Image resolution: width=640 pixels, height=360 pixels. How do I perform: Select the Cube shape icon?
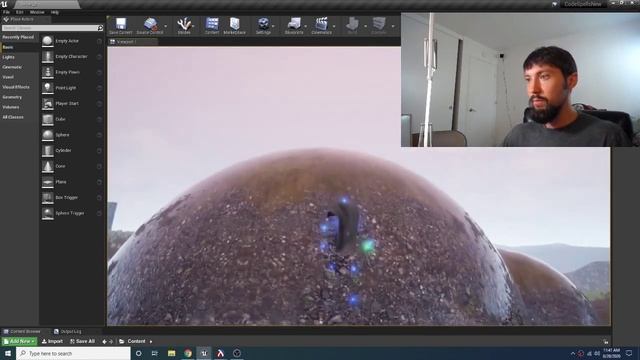[x=48, y=119]
